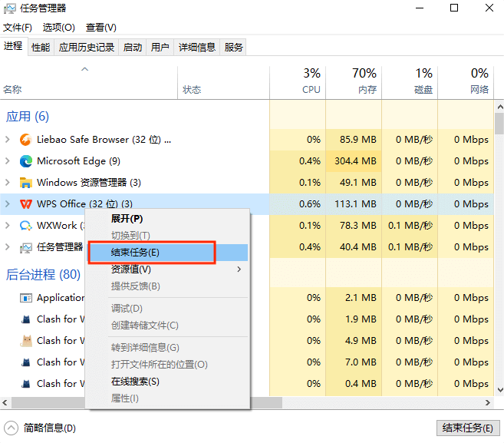Click the WPS Office process icon
Viewport: 504px width, 443px height.
tap(26, 204)
